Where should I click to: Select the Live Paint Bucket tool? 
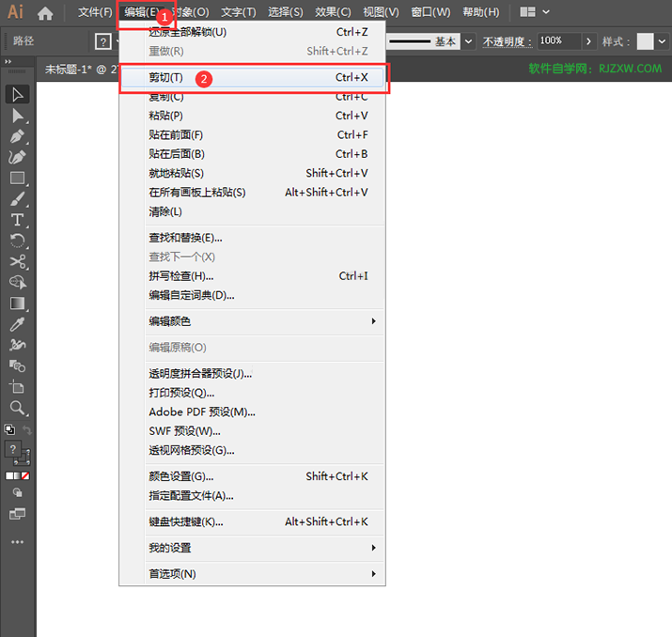17,366
